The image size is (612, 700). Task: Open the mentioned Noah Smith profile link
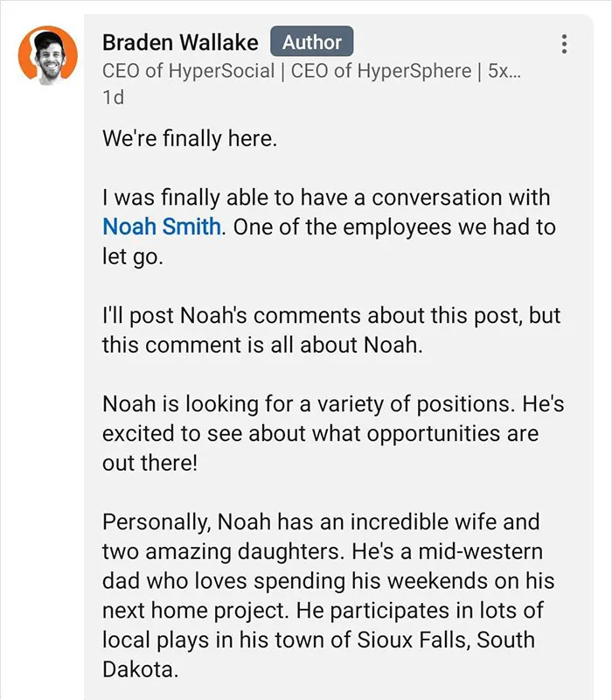(162, 227)
